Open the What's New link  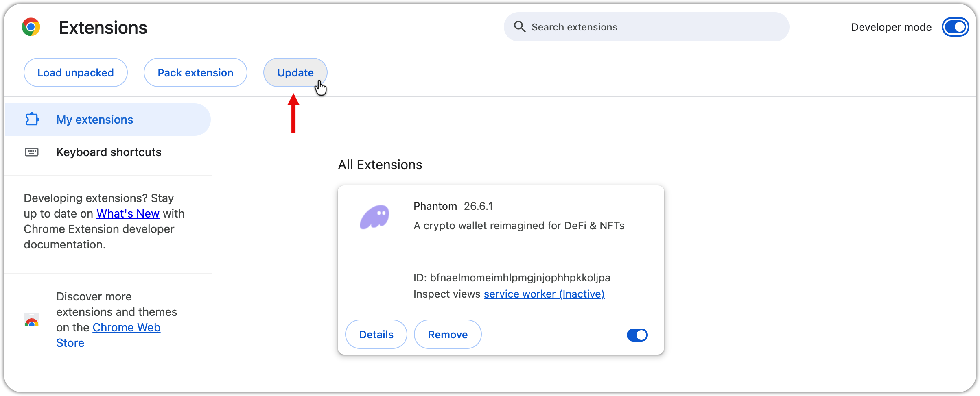pos(128,213)
